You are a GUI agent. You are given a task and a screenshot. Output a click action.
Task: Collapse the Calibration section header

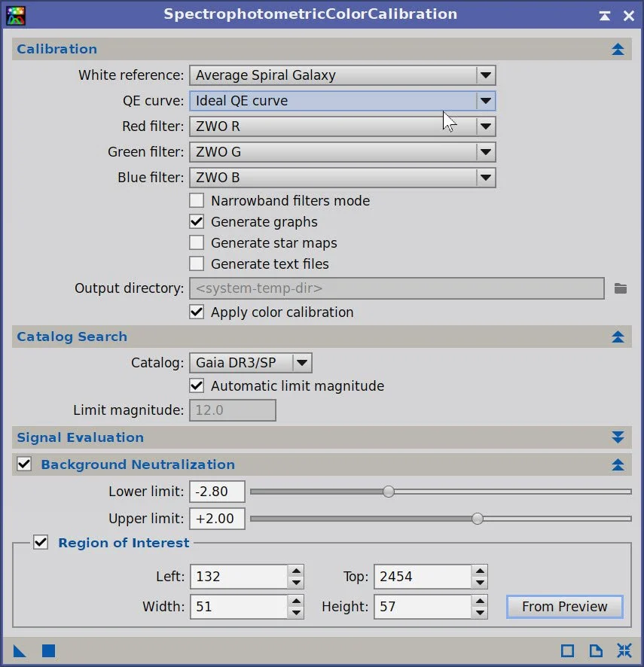click(x=618, y=49)
